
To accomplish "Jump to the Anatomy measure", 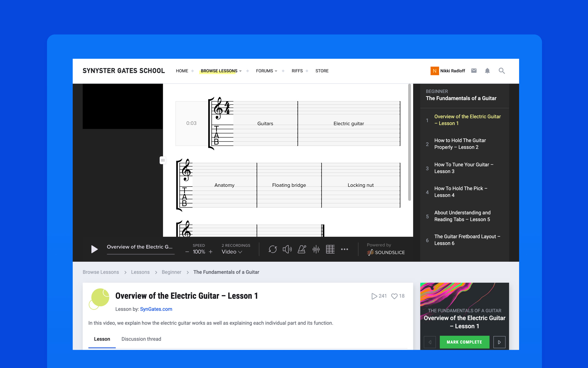I will point(224,185).
